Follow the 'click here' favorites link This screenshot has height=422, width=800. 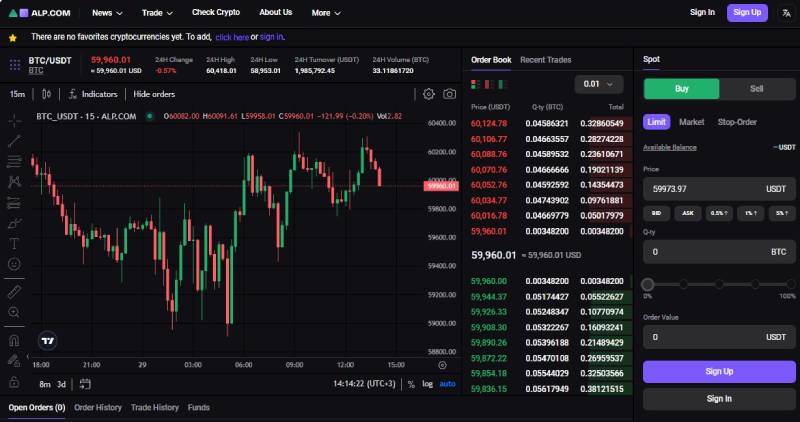pyautogui.click(x=232, y=37)
